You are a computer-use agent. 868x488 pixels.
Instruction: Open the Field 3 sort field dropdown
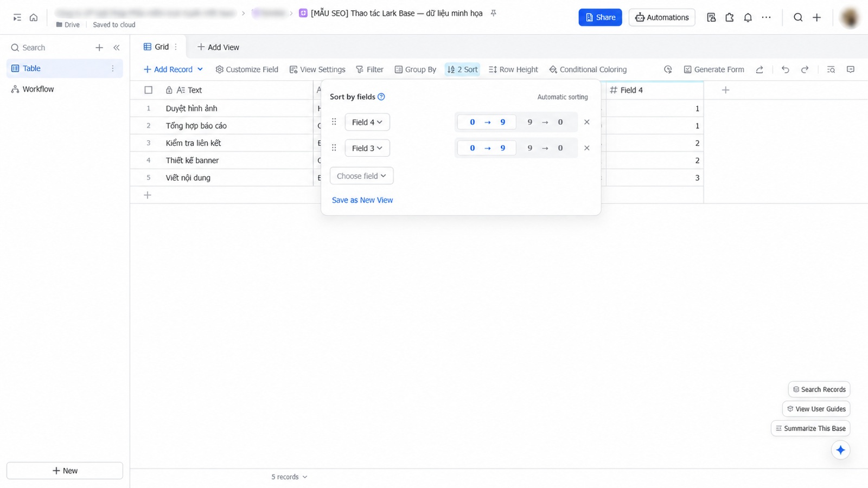(367, 148)
